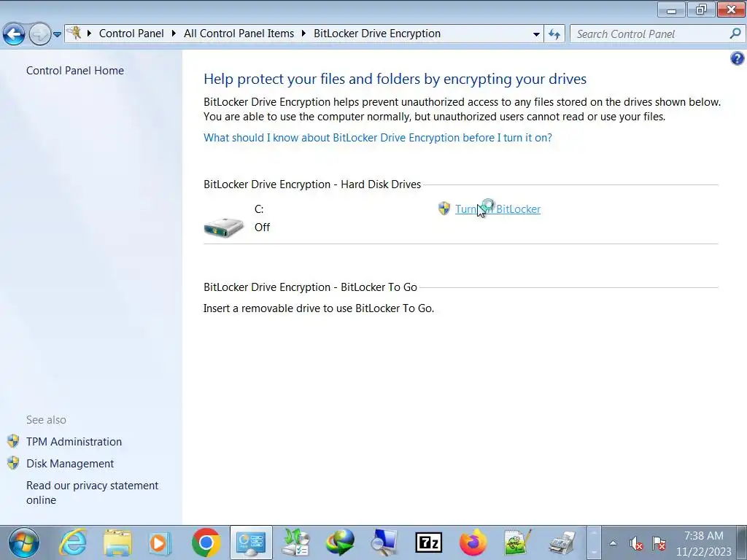Viewport: 747px width, 560px height.
Task: Open fax and scan printer icon in taskbar
Action: (562, 542)
